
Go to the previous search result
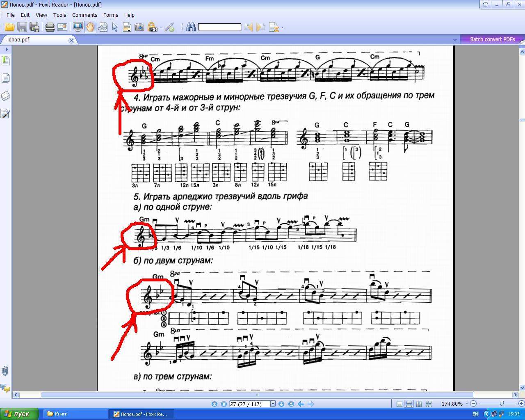248,27
